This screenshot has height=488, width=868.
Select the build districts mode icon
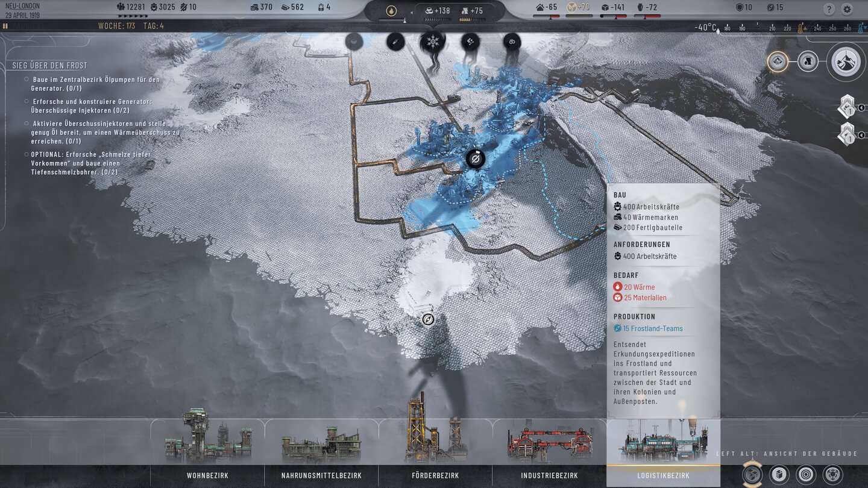751,475
